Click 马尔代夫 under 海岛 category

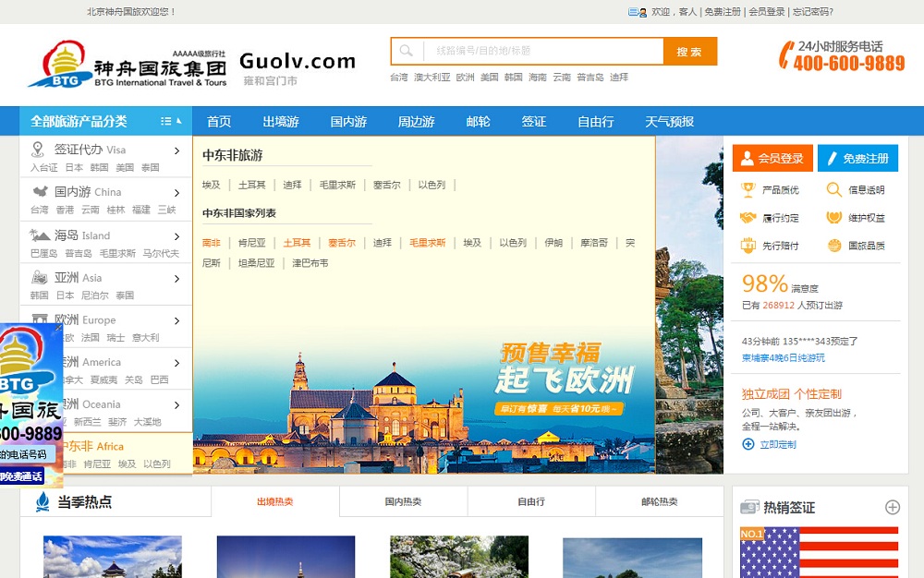pyautogui.click(x=161, y=253)
